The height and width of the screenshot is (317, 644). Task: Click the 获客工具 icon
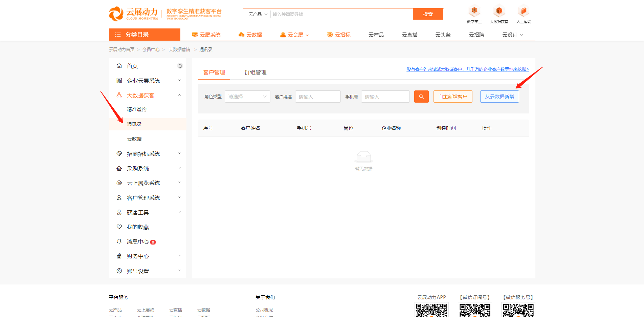click(x=119, y=212)
